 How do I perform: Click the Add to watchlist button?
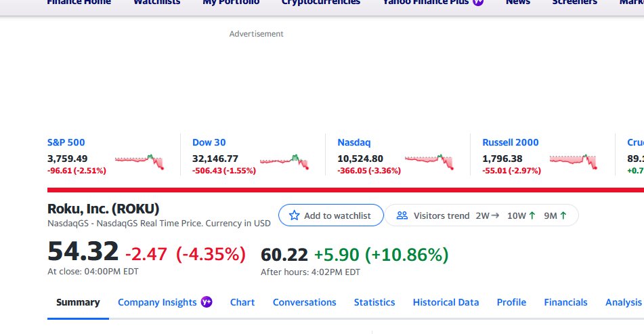tap(331, 215)
